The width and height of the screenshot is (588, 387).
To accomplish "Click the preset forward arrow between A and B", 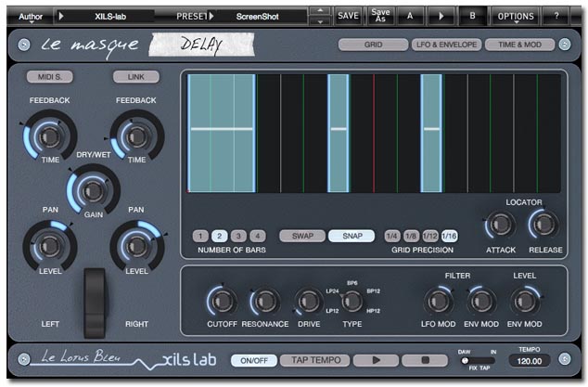I will tap(441, 16).
